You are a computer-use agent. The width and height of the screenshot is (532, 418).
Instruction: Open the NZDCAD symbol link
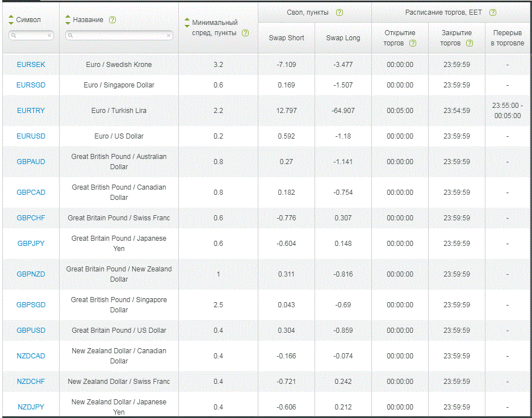click(31, 356)
